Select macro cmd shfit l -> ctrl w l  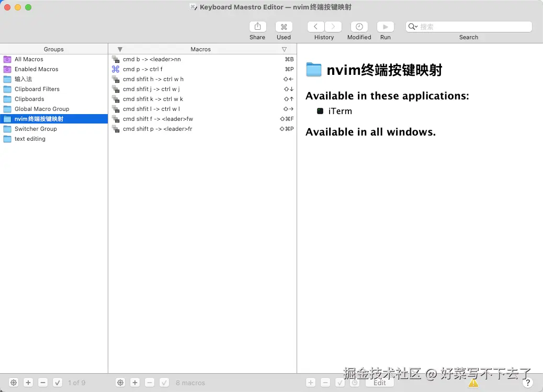point(202,109)
